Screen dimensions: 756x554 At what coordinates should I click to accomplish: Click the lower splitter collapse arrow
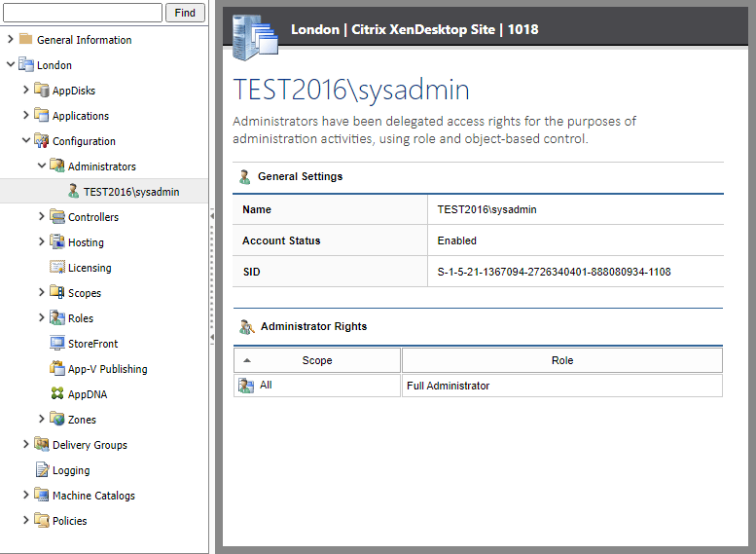pos(212,337)
